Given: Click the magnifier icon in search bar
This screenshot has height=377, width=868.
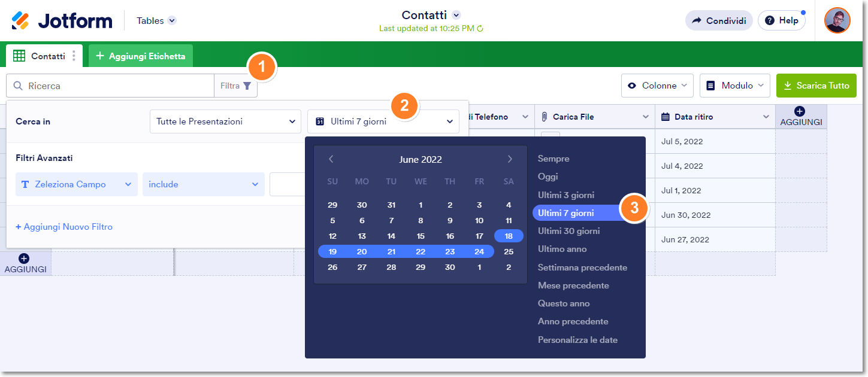Looking at the screenshot, I should [x=18, y=86].
